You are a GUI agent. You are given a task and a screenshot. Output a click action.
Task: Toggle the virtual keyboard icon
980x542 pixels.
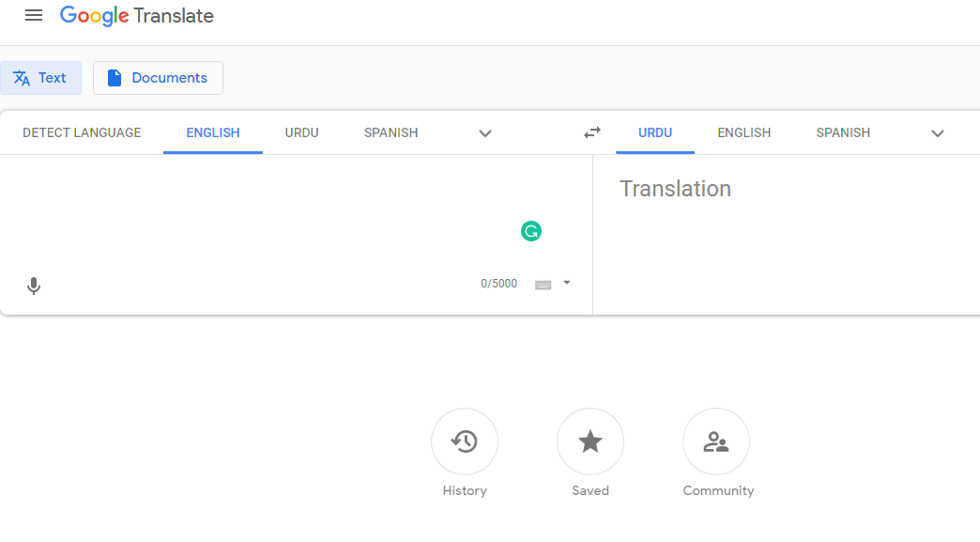coord(544,285)
